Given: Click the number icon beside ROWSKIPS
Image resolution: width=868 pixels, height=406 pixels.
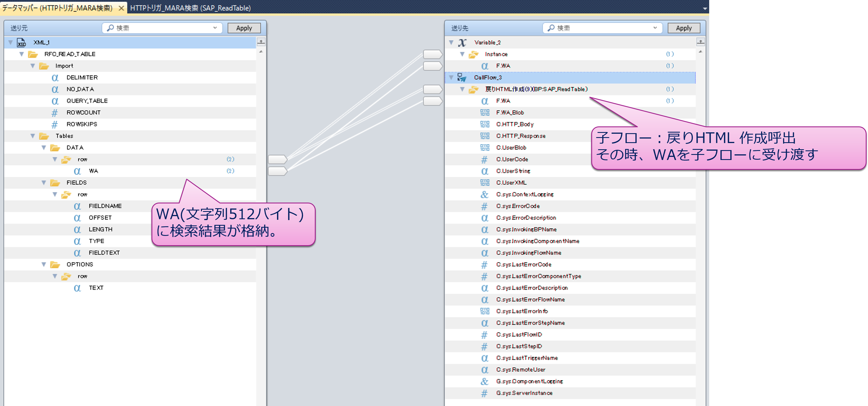Looking at the screenshot, I should click(x=54, y=124).
